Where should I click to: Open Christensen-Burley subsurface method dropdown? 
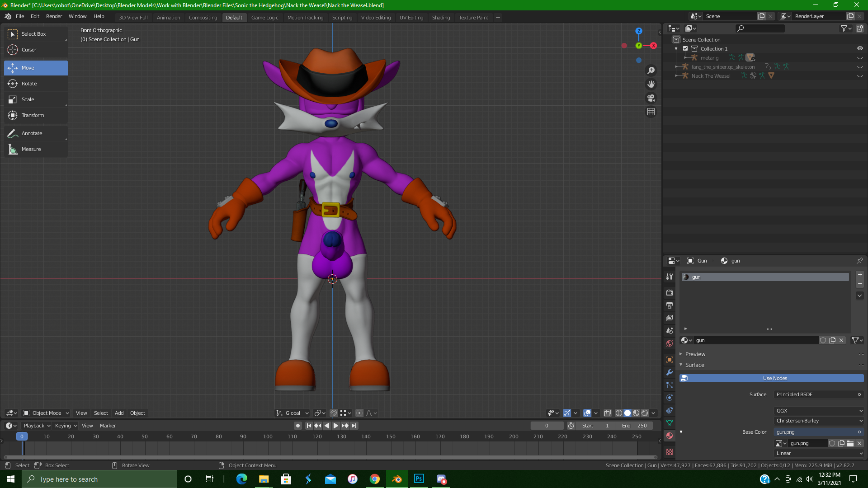(819, 421)
